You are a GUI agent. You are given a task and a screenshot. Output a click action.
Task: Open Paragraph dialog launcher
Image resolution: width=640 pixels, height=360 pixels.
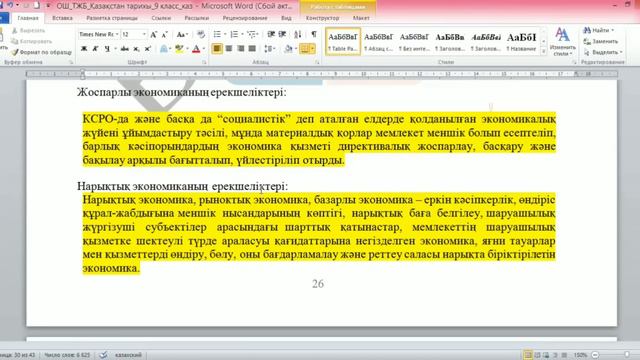pos(317,62)
